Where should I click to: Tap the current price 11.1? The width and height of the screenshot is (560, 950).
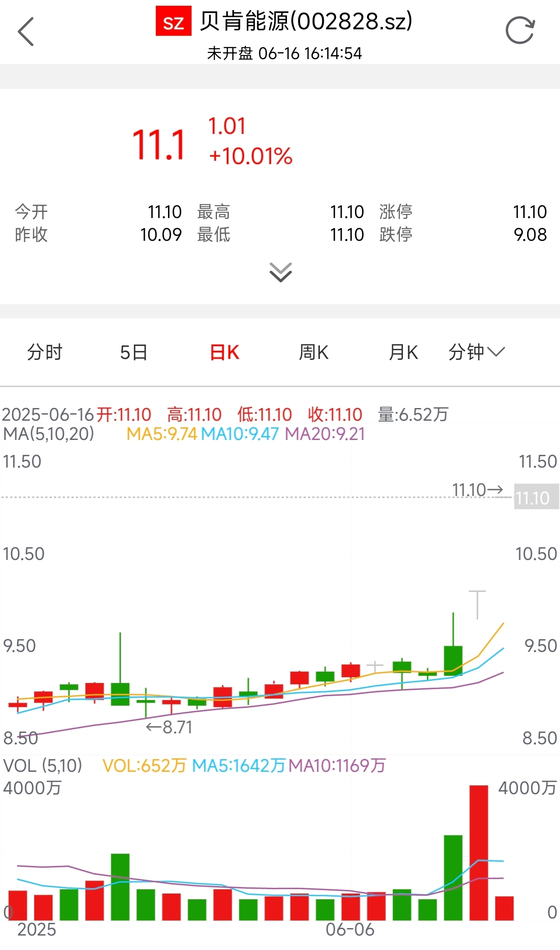159,145
